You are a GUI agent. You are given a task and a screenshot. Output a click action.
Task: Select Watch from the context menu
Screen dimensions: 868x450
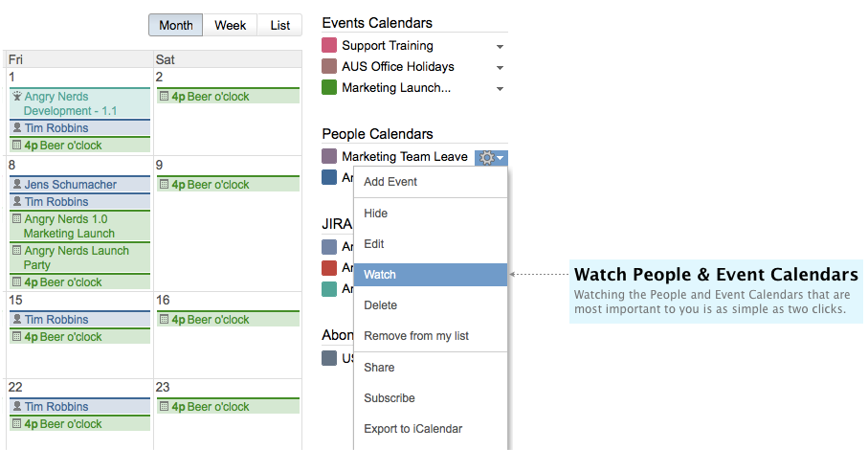pos(430,275)
